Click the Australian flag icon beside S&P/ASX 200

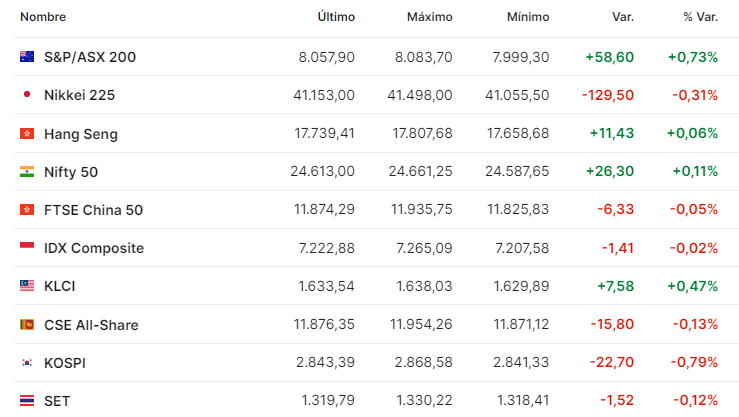[27, 57]
